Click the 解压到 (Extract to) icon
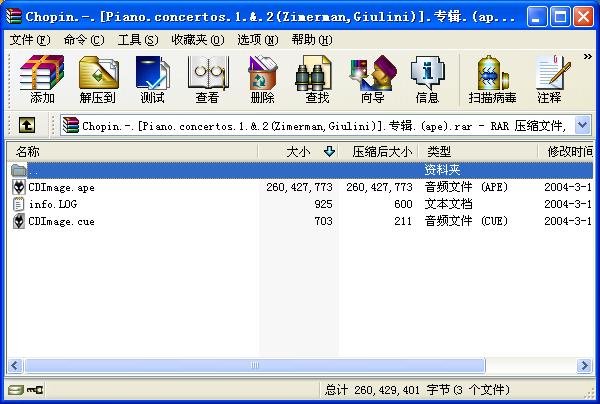 click(x=98, y=79)
